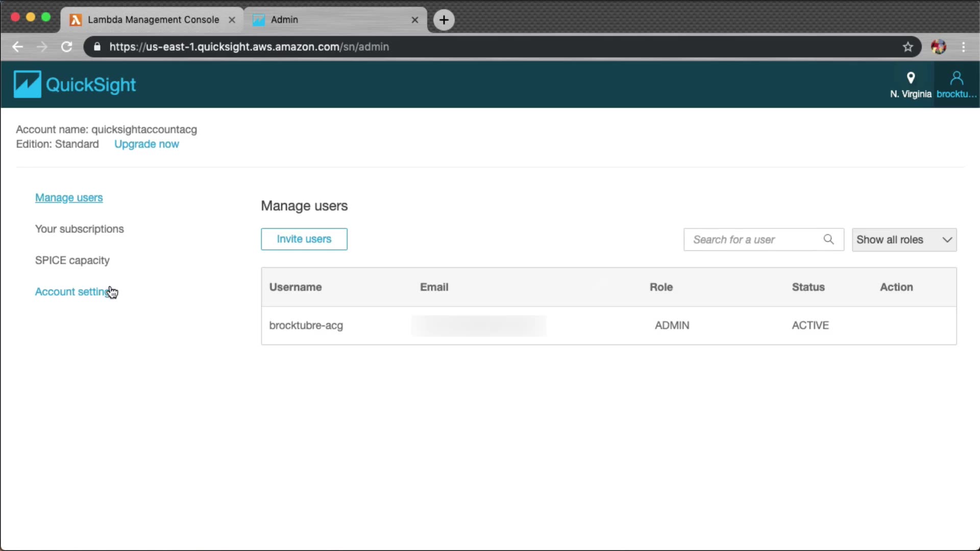Viewport: 980px width, 551px height.
Task: Select SPICE capacity in the sidebar
Action: [x=72, y=260]
